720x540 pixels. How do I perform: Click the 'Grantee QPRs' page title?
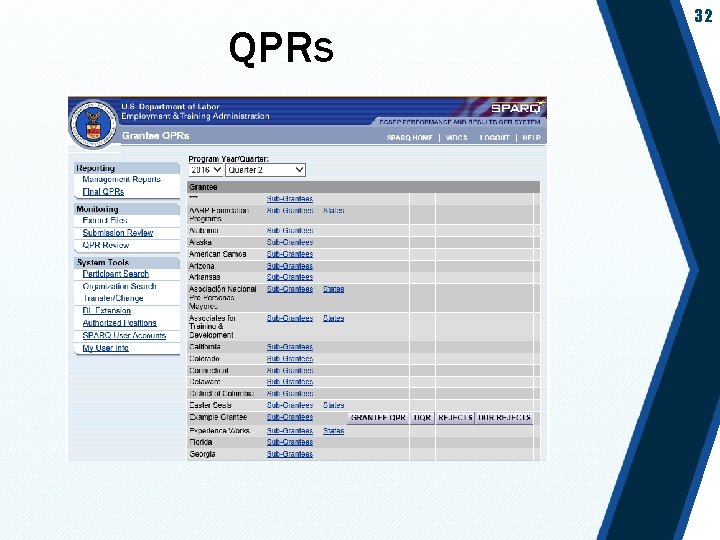156,136
